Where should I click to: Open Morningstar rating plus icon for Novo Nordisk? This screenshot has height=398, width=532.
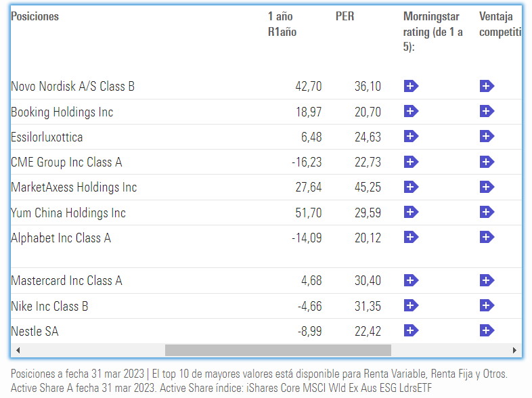click(411, 86)
